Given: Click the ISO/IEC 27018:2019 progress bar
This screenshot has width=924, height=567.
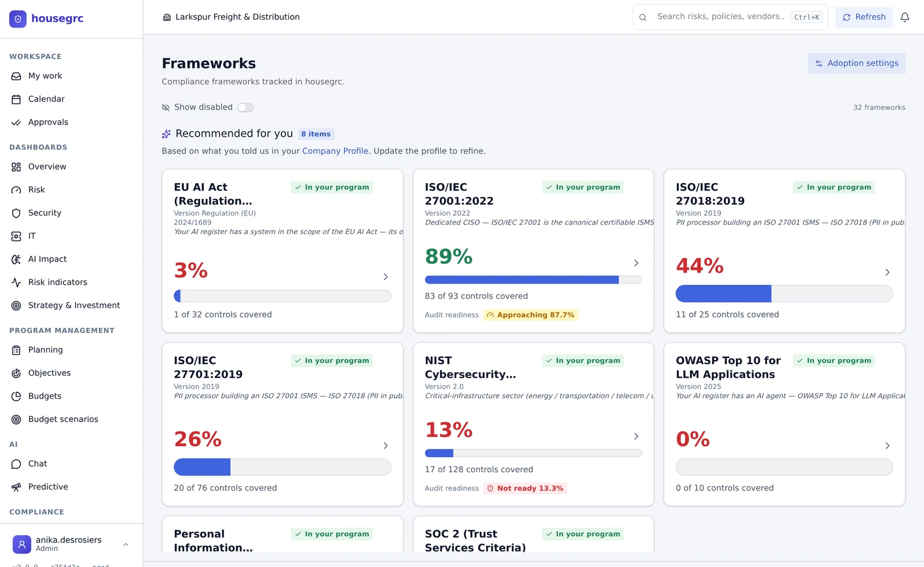Looking at the screenshot, I should 784,294.
